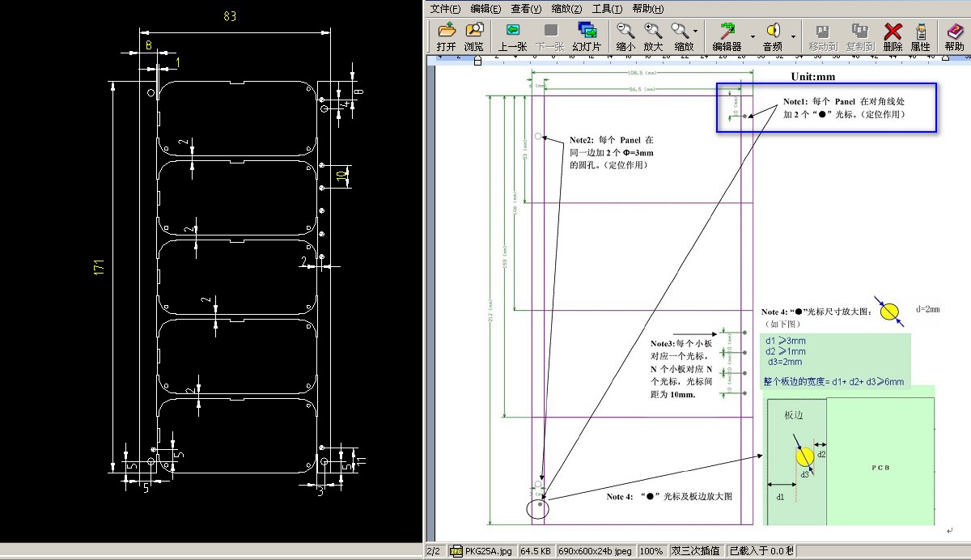This screenshot has height=560, width=971.
Task: Expand the dropdown arrow beside 音频
Action: [x=793, y=36]
